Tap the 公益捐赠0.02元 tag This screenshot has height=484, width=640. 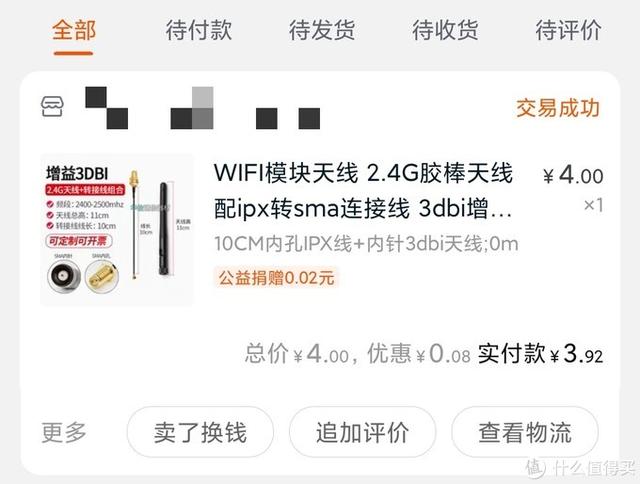(x=276, y=278)
